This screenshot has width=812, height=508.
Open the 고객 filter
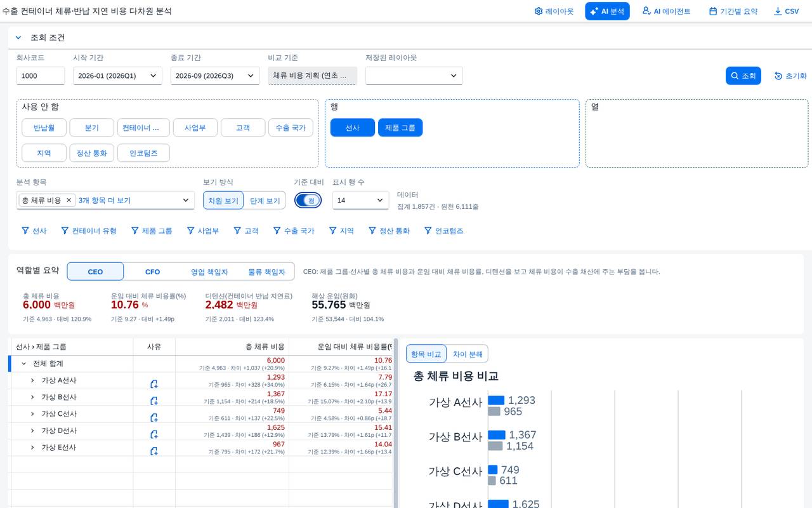click(x=246, y=231)
